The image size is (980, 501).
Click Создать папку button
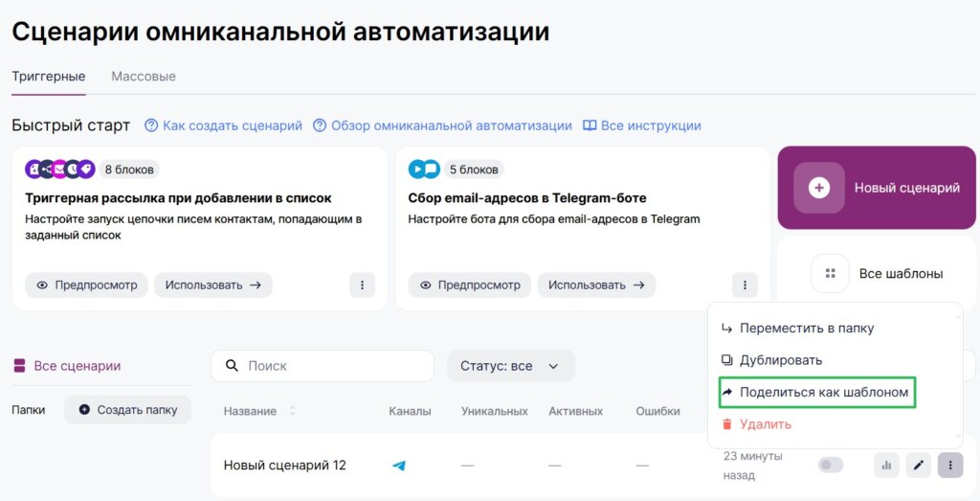click(127, 410)
